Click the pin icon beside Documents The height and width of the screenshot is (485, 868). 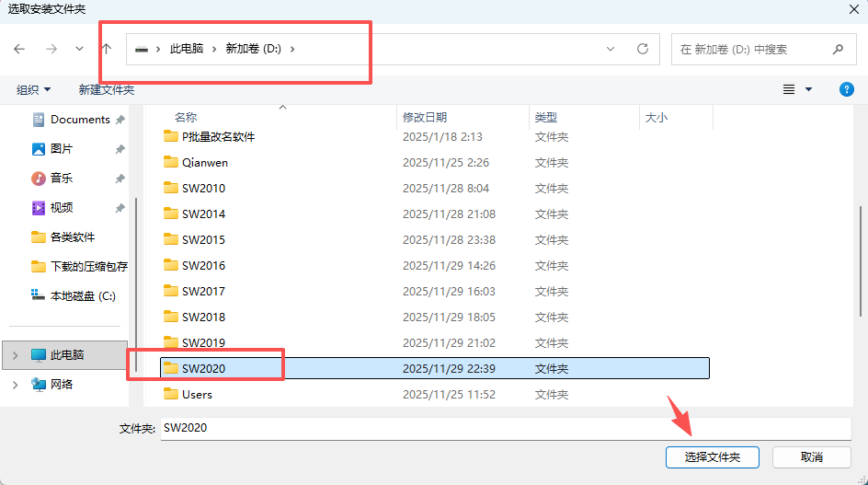(120, 120)
